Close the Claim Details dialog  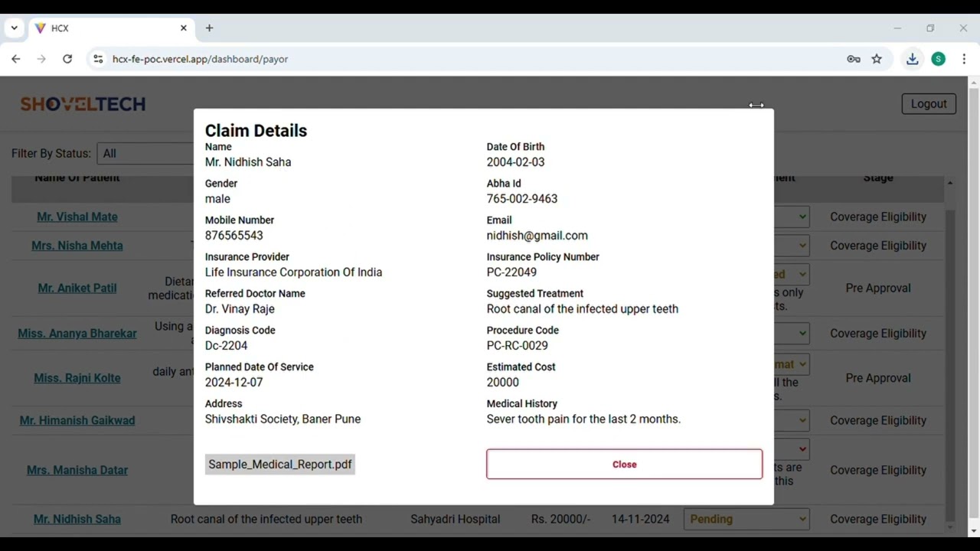coord(624,465)
